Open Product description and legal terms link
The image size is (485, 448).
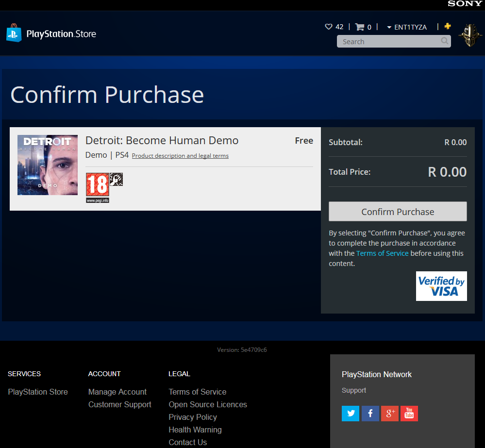pos(180,156)
